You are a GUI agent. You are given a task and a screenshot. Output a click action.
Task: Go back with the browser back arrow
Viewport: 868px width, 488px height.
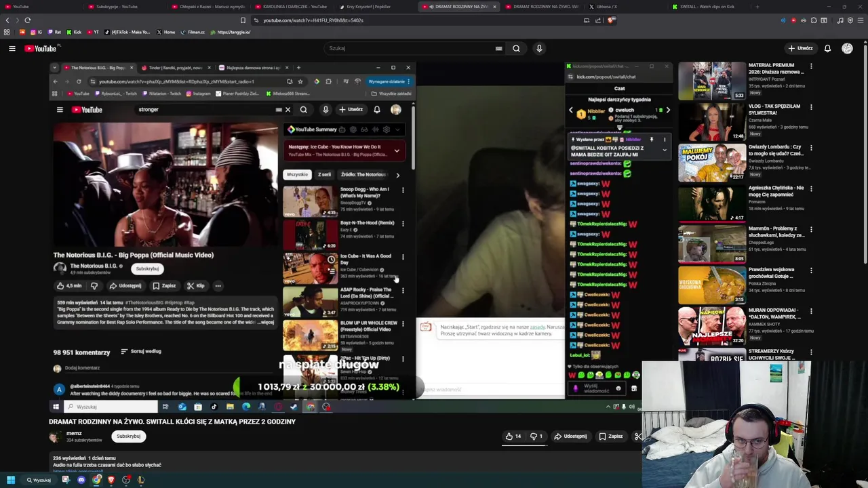click(x=8, y=20)
